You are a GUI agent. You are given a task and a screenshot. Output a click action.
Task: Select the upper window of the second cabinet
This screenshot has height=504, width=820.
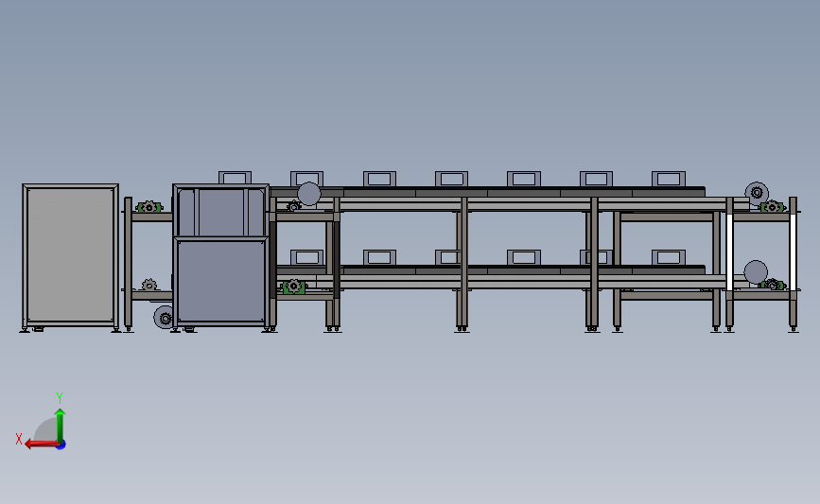point(220,212)
